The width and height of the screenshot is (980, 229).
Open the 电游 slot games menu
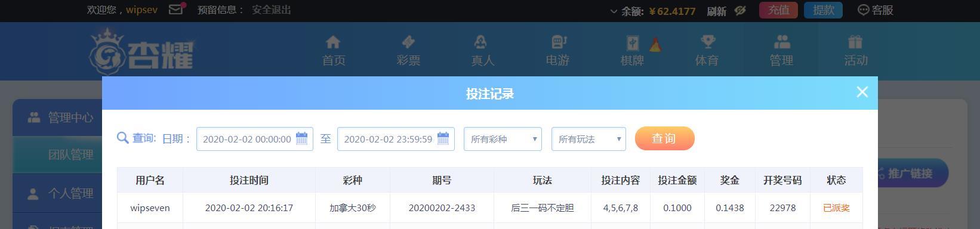click(x=557, y=51)
